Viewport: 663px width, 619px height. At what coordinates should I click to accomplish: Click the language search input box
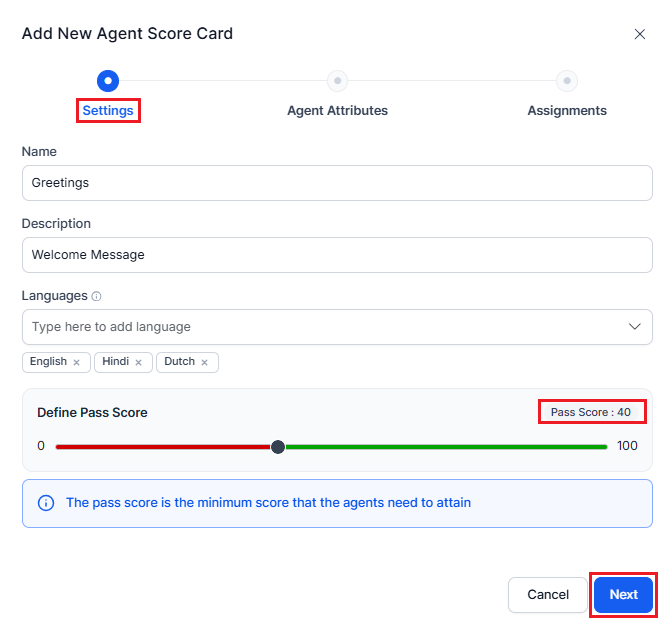(320, 327)
